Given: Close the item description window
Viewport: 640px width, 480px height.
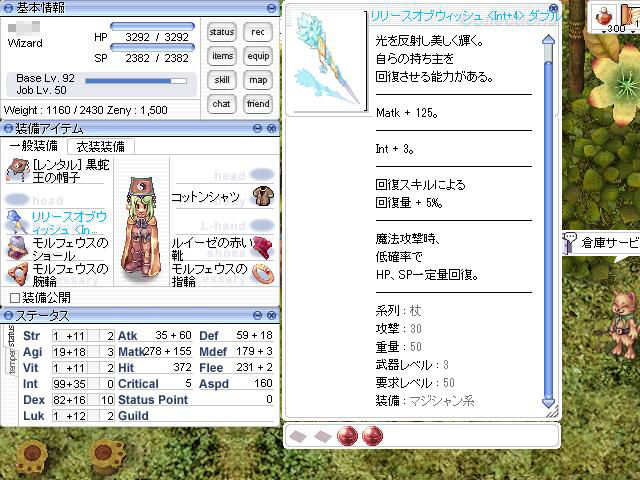Looking at the screenshot, I should (554, 8).
